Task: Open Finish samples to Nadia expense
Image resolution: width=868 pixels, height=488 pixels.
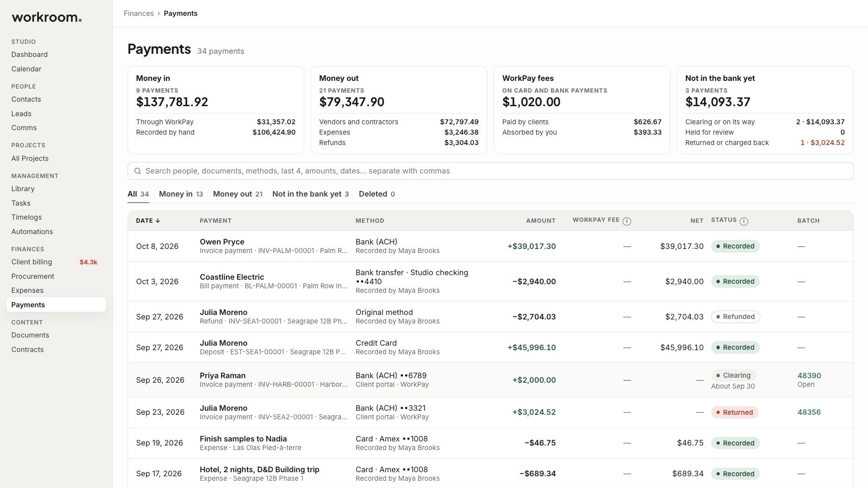Action: click(490, 443)
